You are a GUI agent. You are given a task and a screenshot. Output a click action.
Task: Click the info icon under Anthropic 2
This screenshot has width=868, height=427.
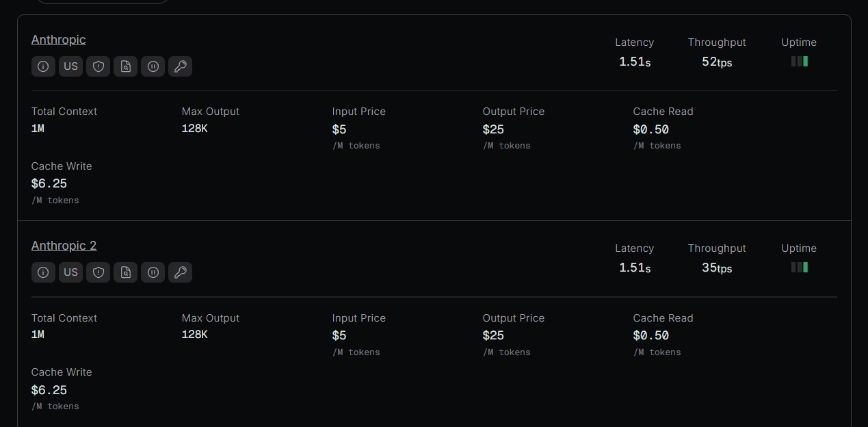click(x=43, y=272)
